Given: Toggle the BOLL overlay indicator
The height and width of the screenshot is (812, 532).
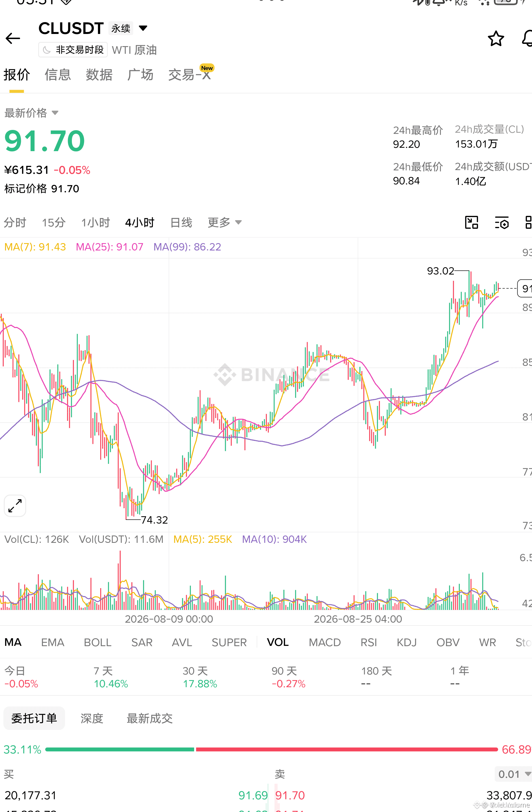Looking at the screenshot, I should coord(98,642).
